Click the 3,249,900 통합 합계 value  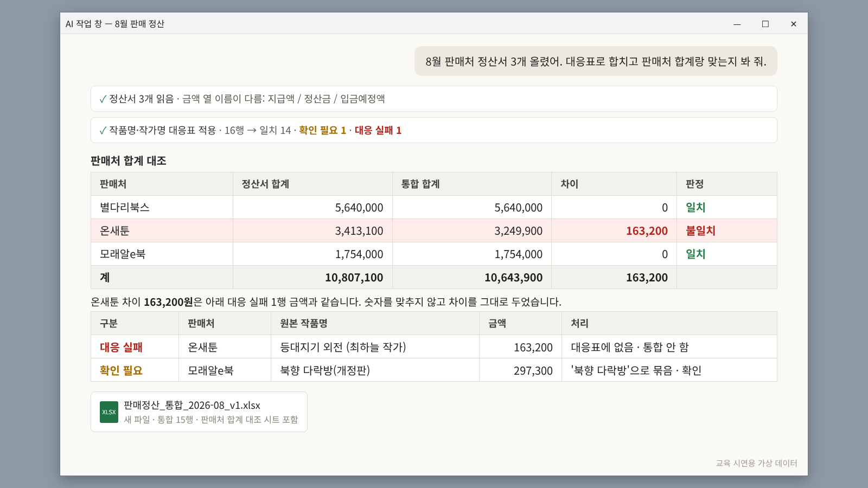[518, 231]
